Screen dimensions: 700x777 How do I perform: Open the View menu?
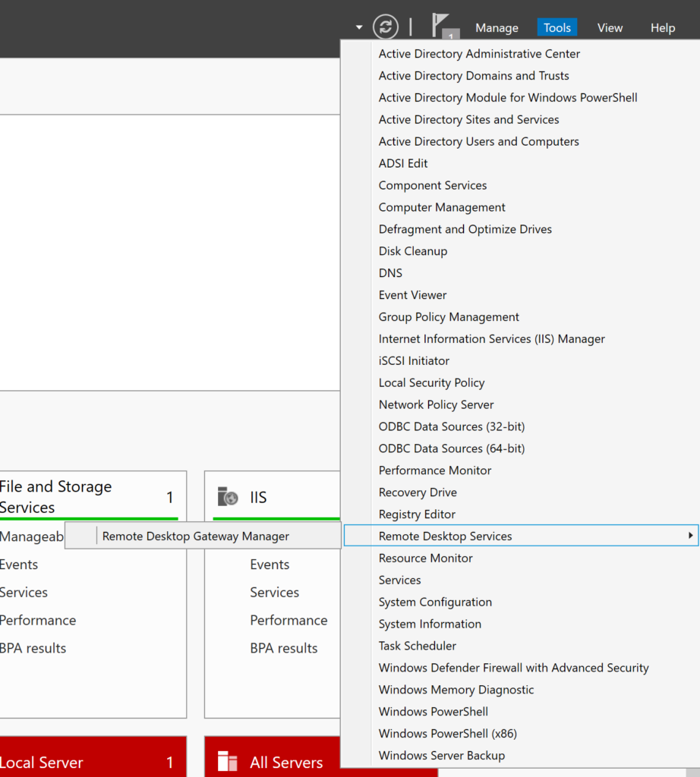(610, 27)
